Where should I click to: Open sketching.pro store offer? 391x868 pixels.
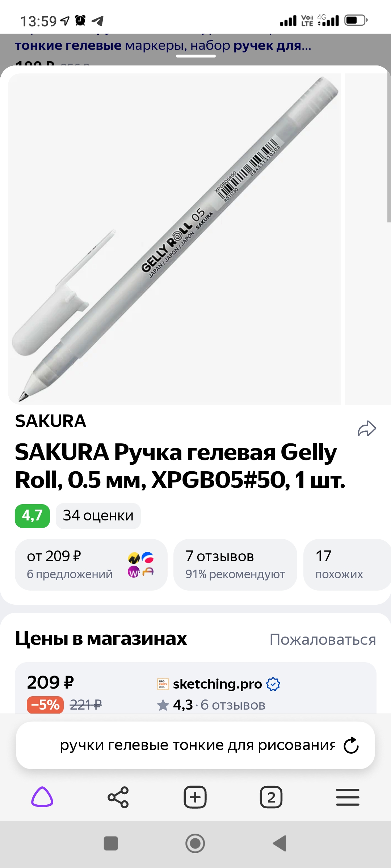pyautogui.click(x=217, y=684)
